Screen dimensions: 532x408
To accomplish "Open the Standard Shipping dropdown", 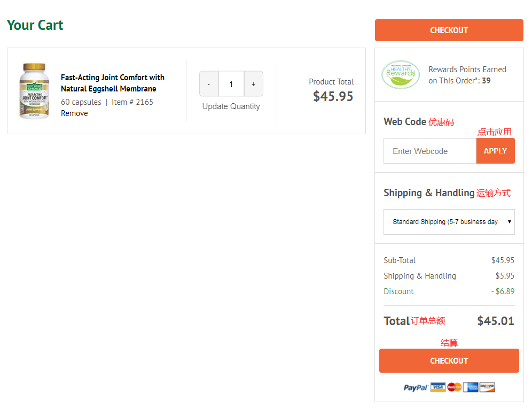I will [x=445, y=222].
